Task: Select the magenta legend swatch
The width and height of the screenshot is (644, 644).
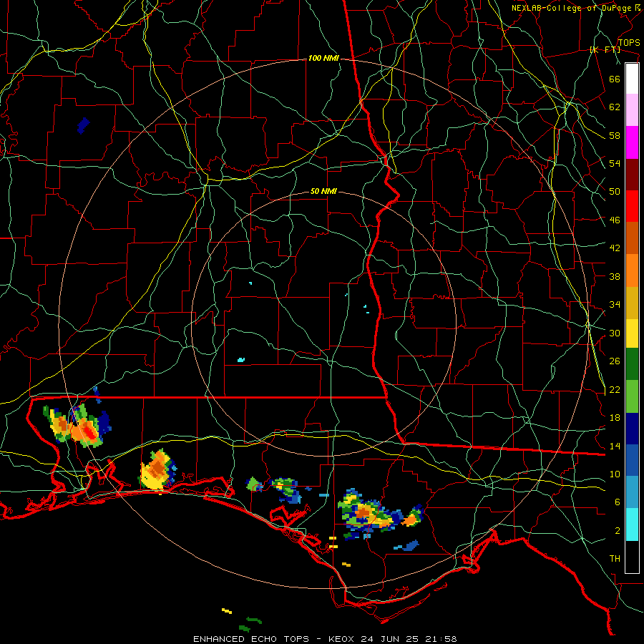Action: point(632,142)
